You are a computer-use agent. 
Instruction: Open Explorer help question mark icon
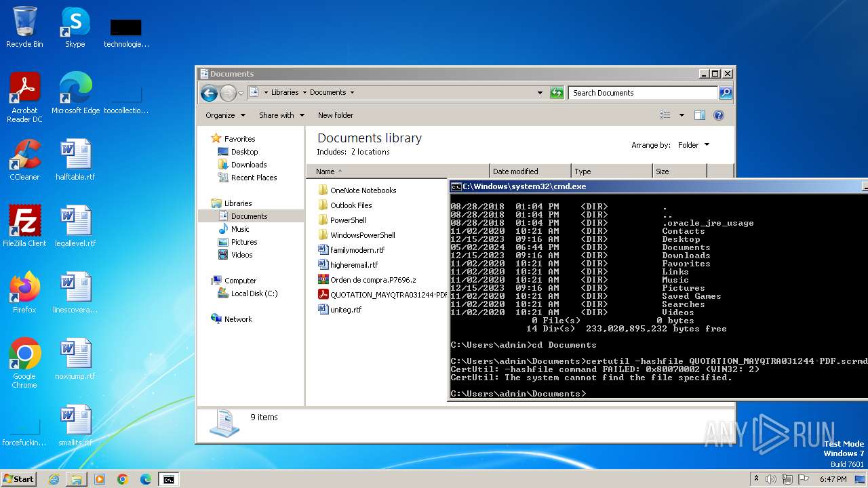(x=719, y=115)
